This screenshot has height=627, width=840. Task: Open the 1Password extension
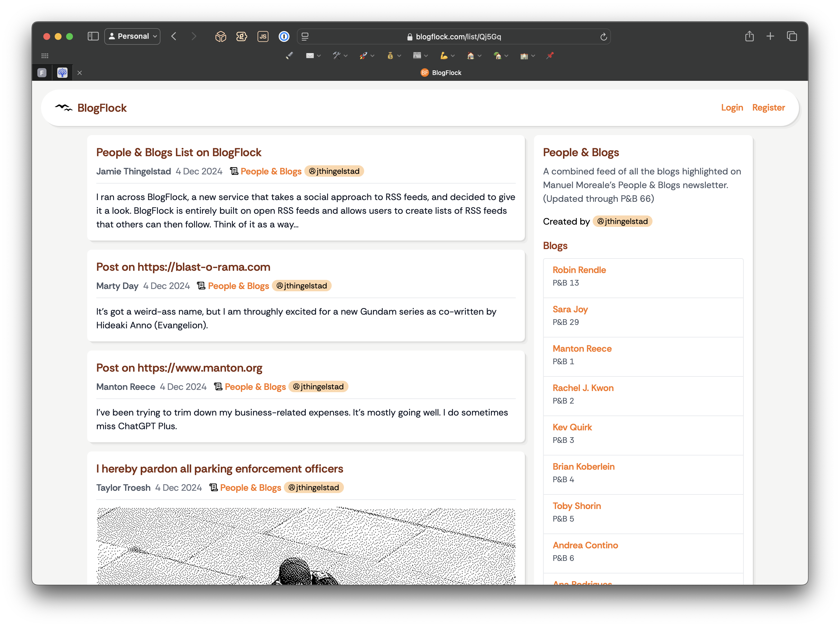[x=284, y=36]
